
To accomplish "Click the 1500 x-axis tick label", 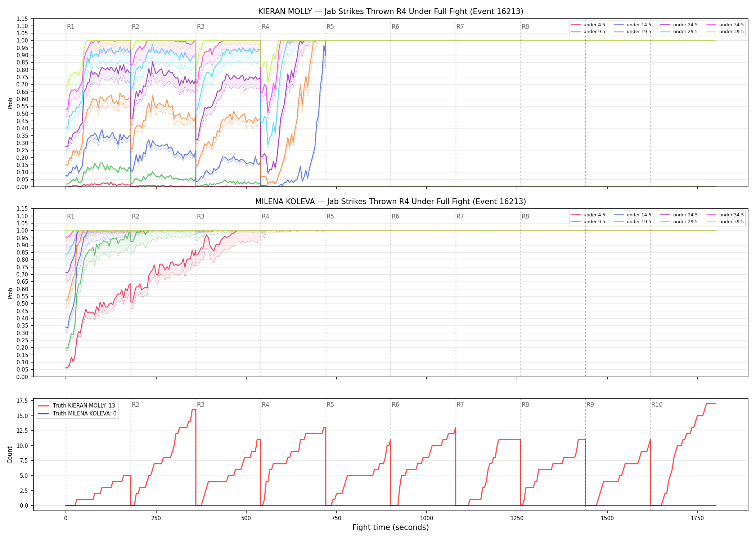I will point(607,518).
